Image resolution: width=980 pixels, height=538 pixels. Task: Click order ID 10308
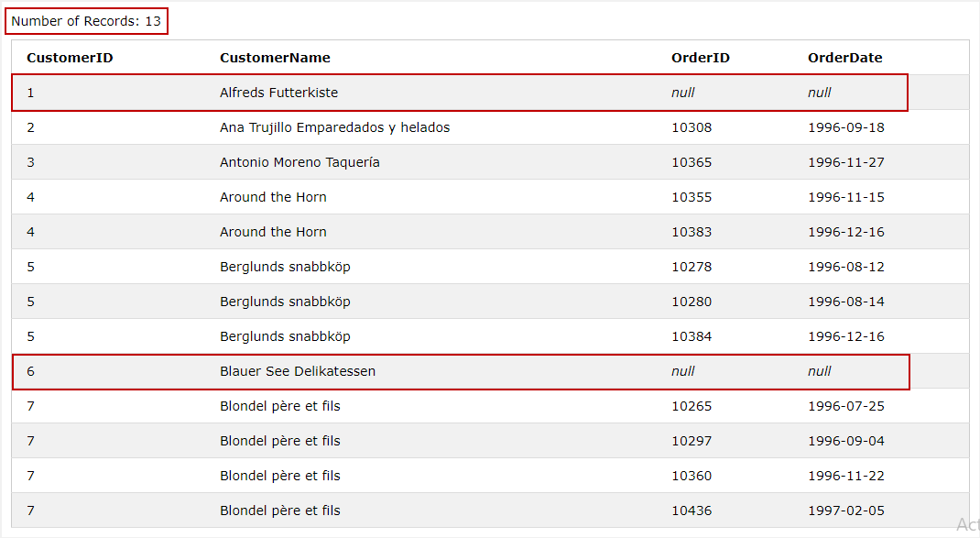coord(691,127)
